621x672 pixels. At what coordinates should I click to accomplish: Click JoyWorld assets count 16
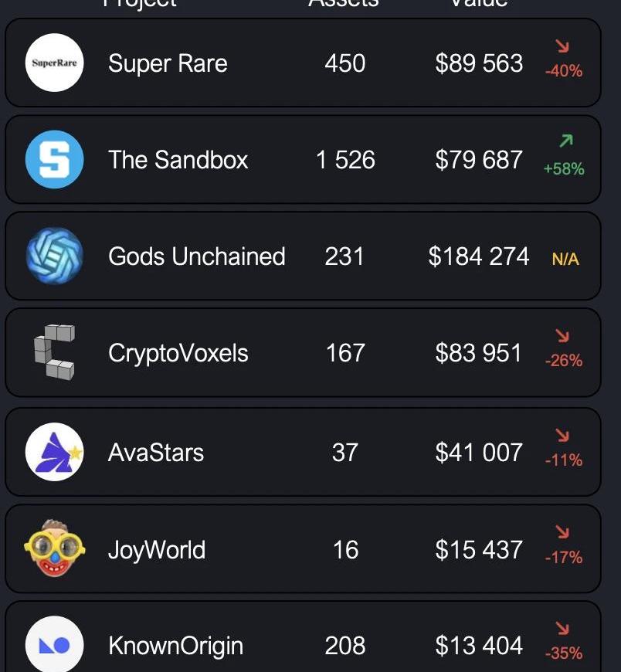345,550
